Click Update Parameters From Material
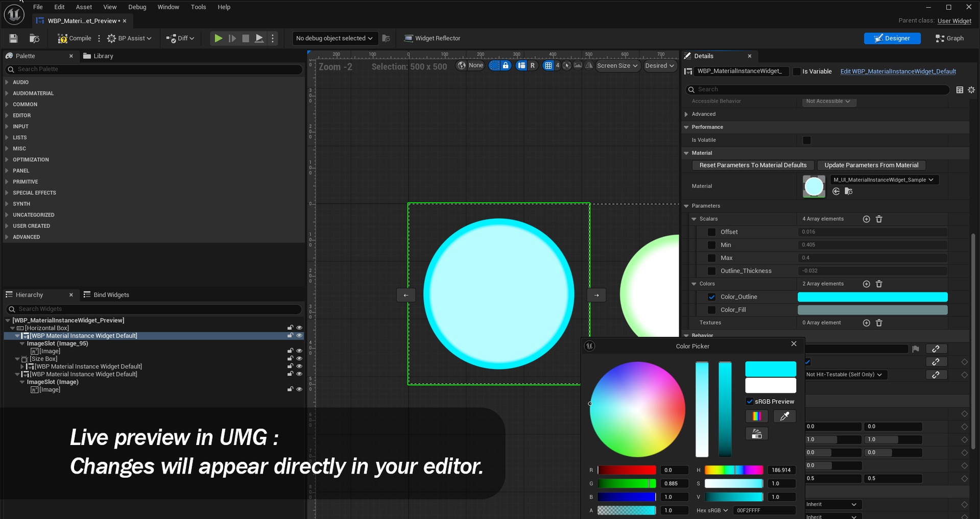 coord(871,165)
